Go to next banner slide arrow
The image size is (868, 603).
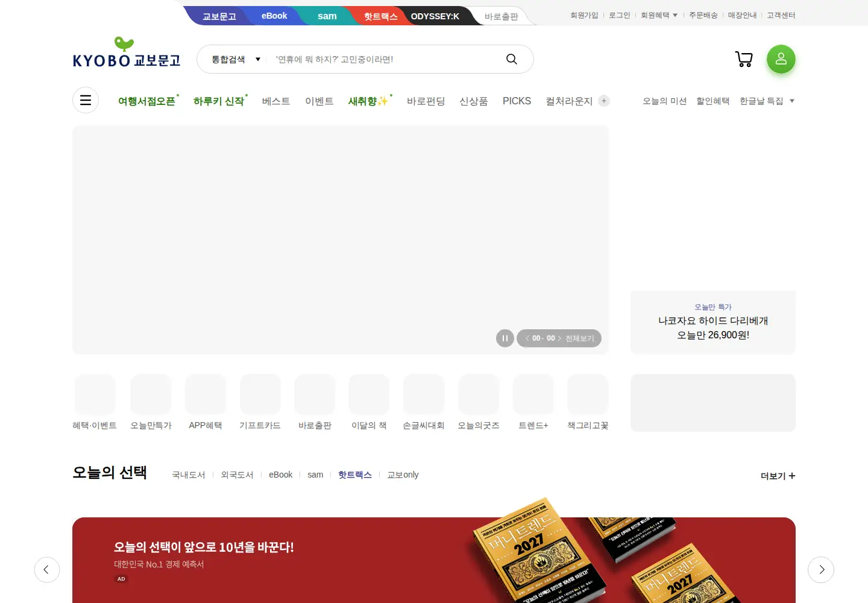pos(559,338)
